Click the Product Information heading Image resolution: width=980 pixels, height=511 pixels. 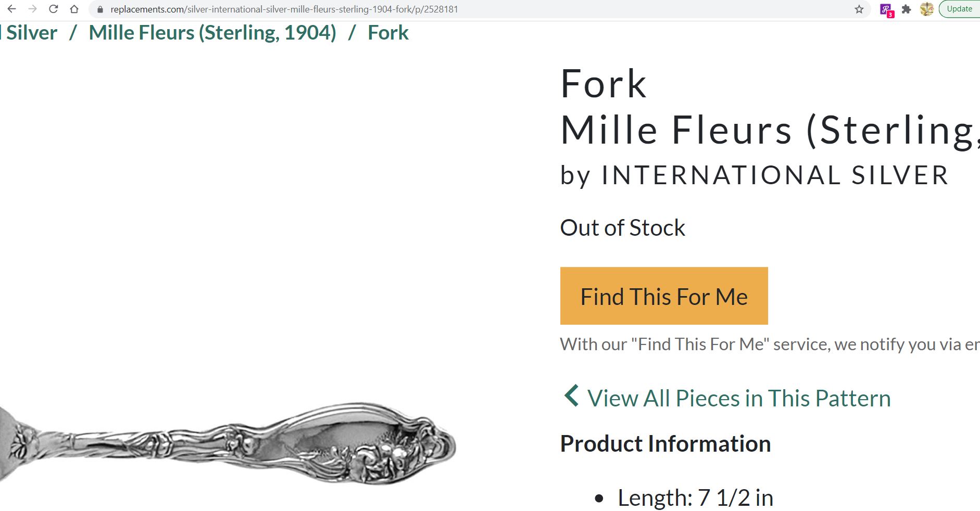tap(665, 444)
